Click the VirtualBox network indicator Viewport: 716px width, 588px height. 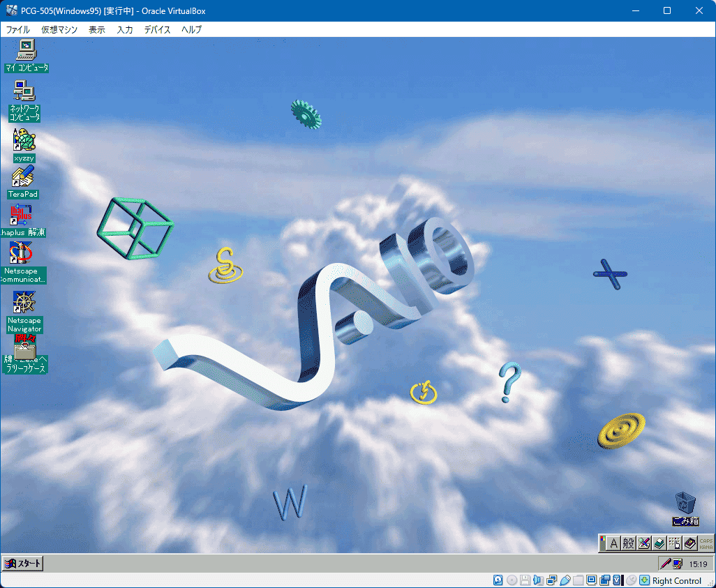(551, 580)
